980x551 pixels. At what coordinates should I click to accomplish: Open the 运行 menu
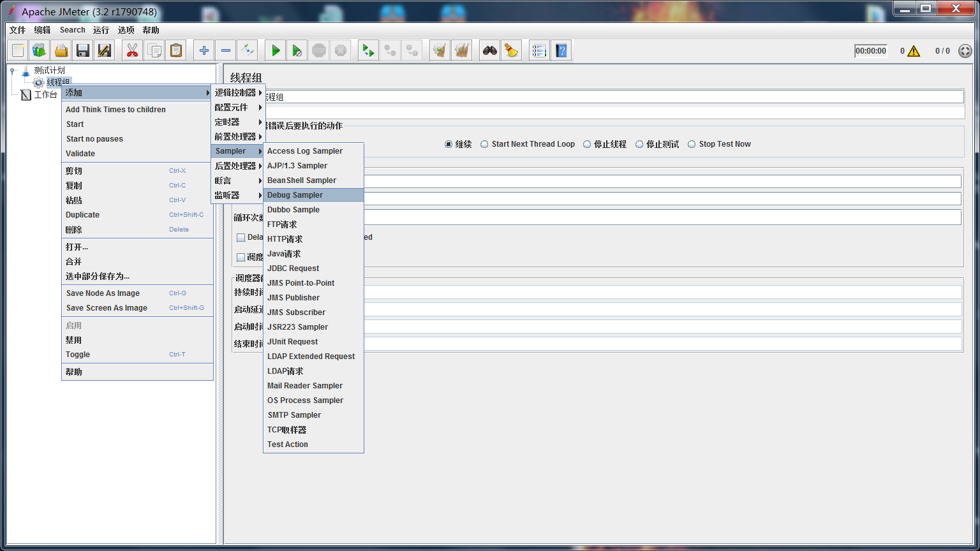click(101, 30)
